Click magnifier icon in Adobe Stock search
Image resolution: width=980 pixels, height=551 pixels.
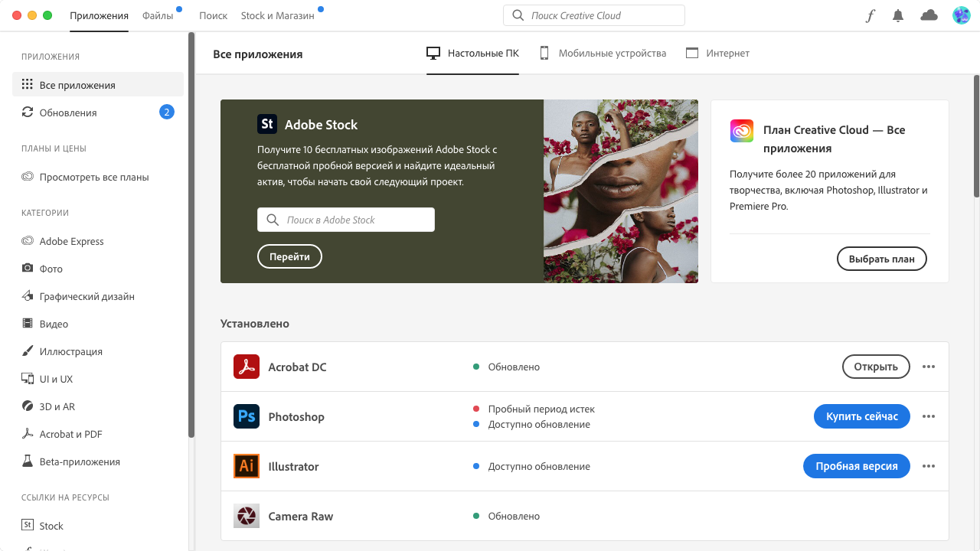(x=273, y=220)
